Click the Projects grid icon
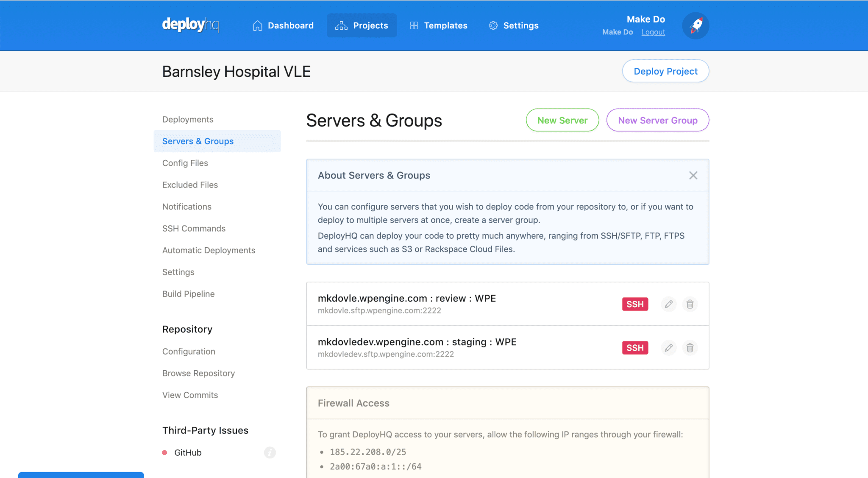The image size is (868, 478). tap(341, 25)
